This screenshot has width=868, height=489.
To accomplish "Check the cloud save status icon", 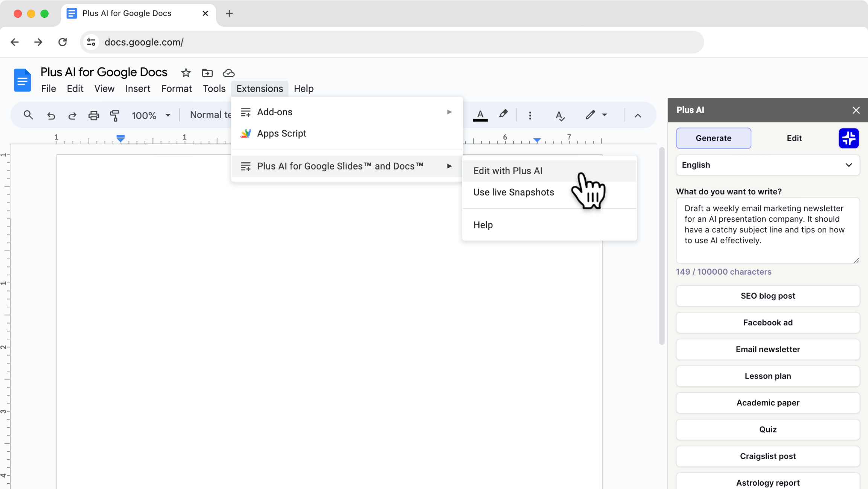I will [228, 73].
